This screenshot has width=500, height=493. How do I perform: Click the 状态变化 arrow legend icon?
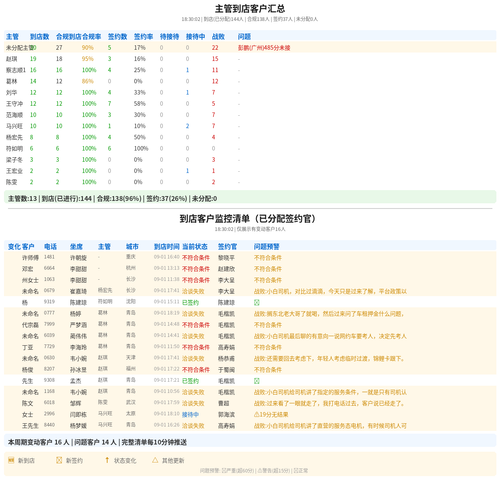107,460
